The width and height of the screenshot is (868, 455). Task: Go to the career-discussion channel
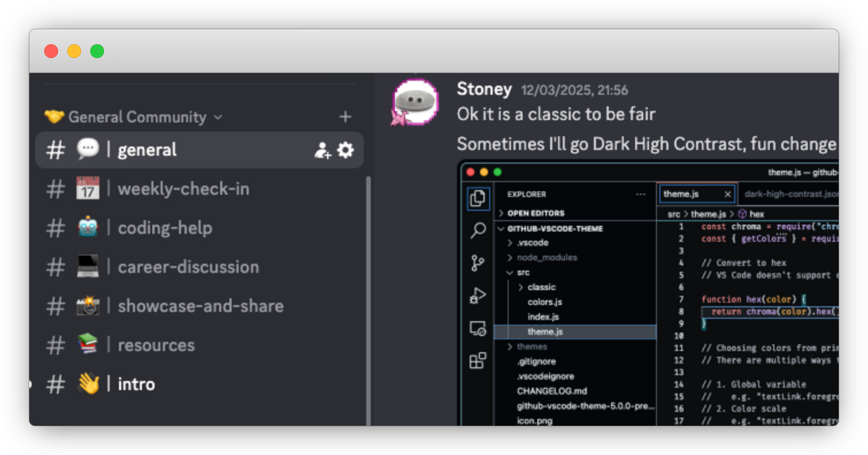click(x=188, y=268)
